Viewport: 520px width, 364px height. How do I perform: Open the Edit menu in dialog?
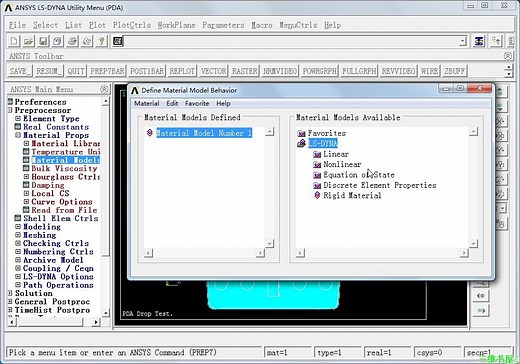coord(172,103)
